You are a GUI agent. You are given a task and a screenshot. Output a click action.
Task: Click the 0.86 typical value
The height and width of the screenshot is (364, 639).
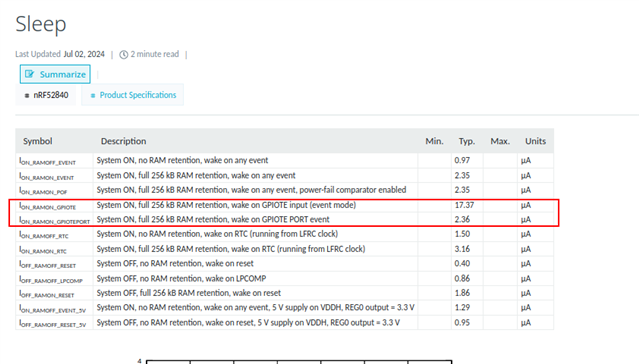tap(462, 278)
